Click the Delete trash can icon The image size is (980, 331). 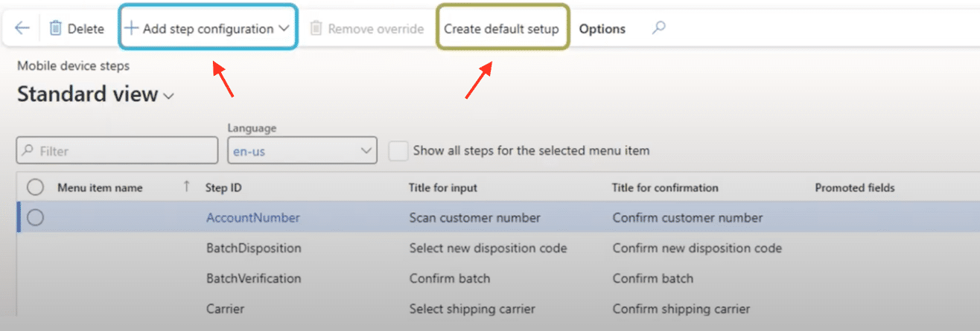56,28
